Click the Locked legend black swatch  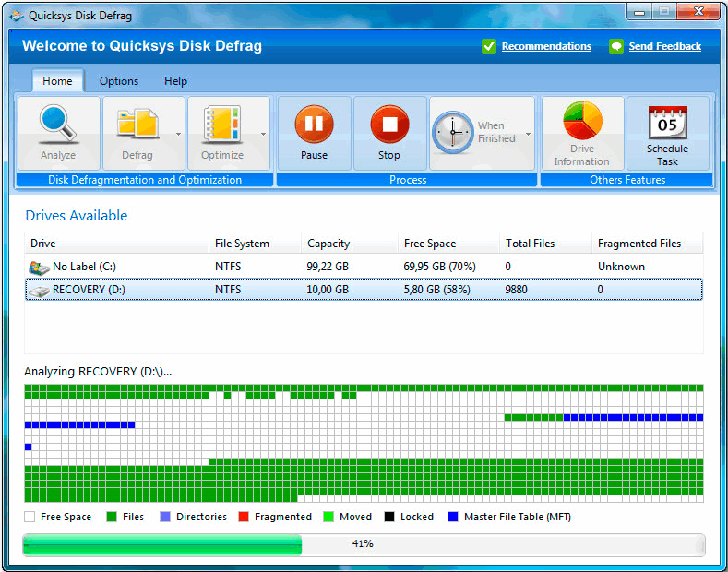coord(389,517)
